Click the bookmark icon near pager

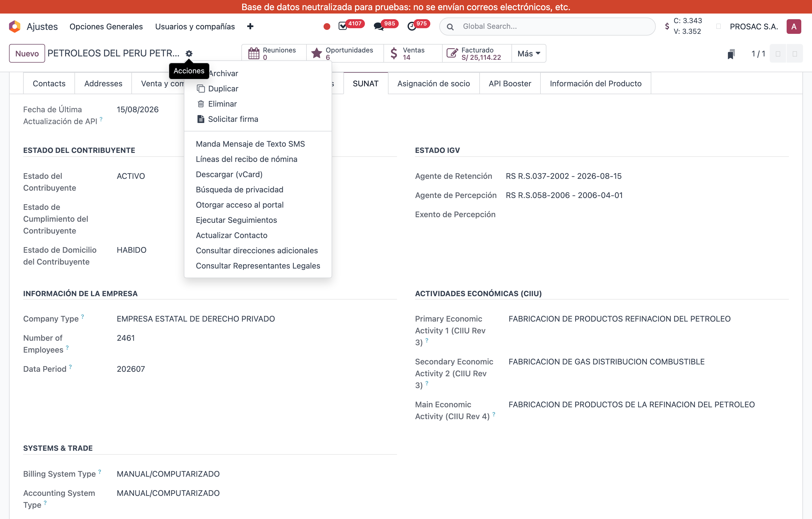pos(731,54)
